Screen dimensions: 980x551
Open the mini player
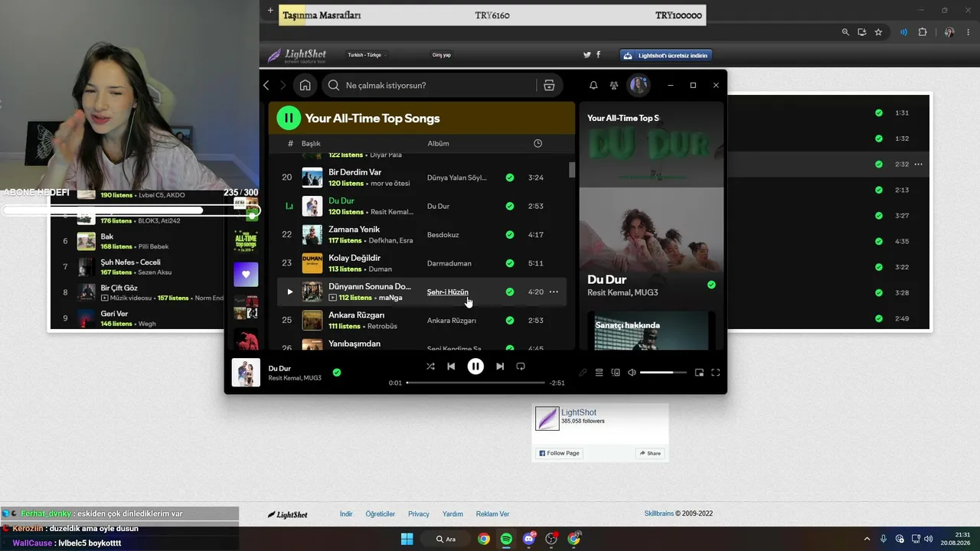pos(699,373)
